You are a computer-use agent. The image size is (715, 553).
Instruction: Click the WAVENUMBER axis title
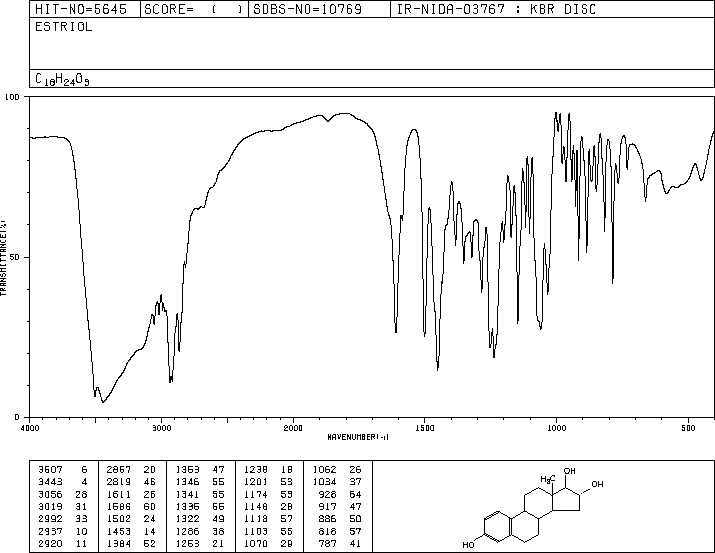[x=358, y=437]
